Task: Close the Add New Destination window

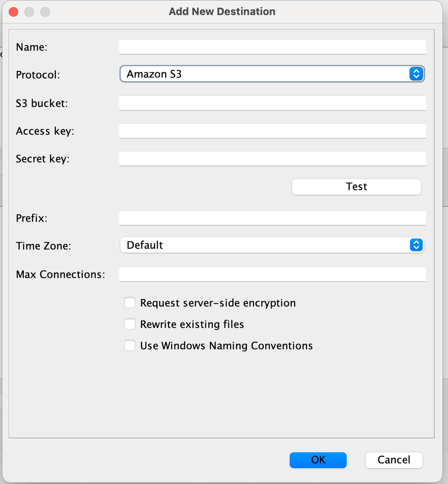Action: point(14,12)
